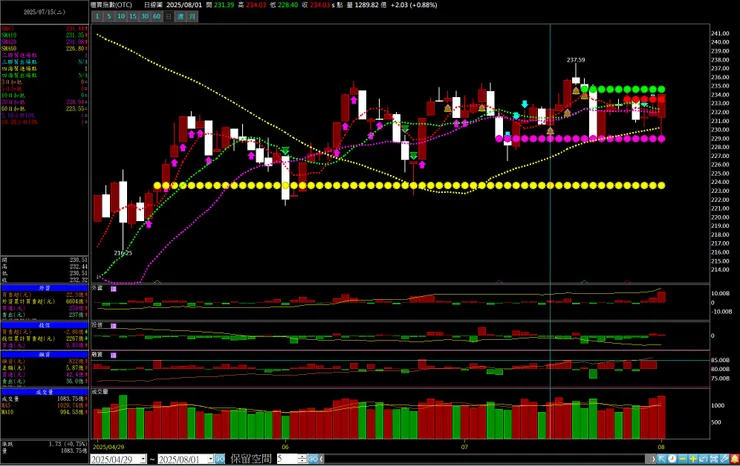Select the arrow pointer tool in the bottom toolbar
740x466 pixels.
pyautogui.click(x=662, y=458)
